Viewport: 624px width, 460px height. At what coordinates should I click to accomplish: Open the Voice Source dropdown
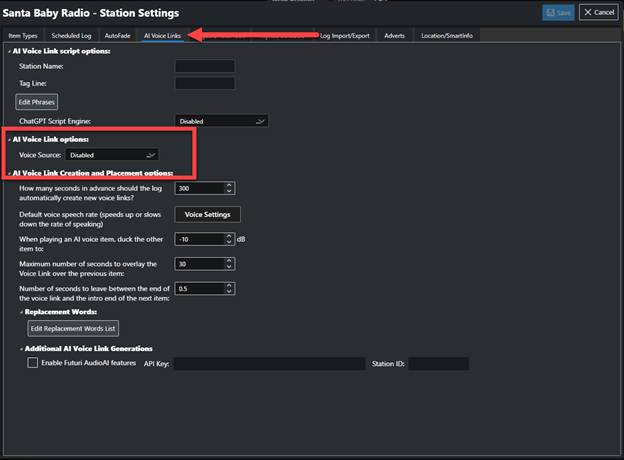(112, 155)
